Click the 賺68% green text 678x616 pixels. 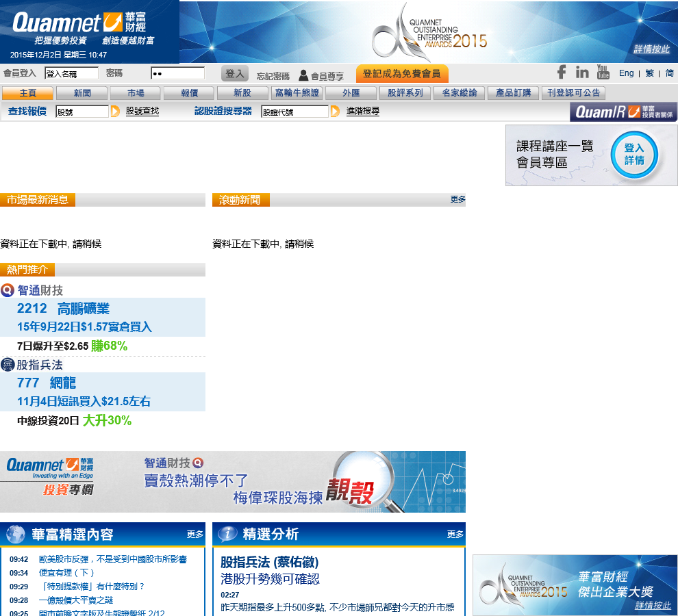click(x=109, y=346)
